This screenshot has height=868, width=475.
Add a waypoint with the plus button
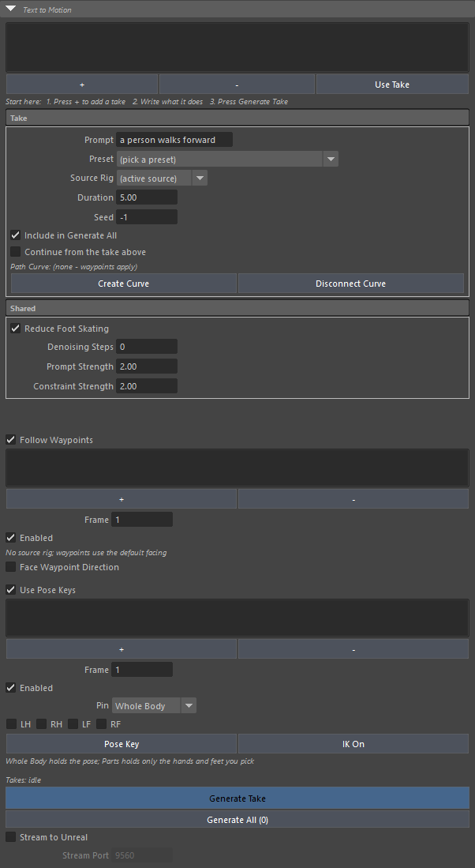[121, 499]
